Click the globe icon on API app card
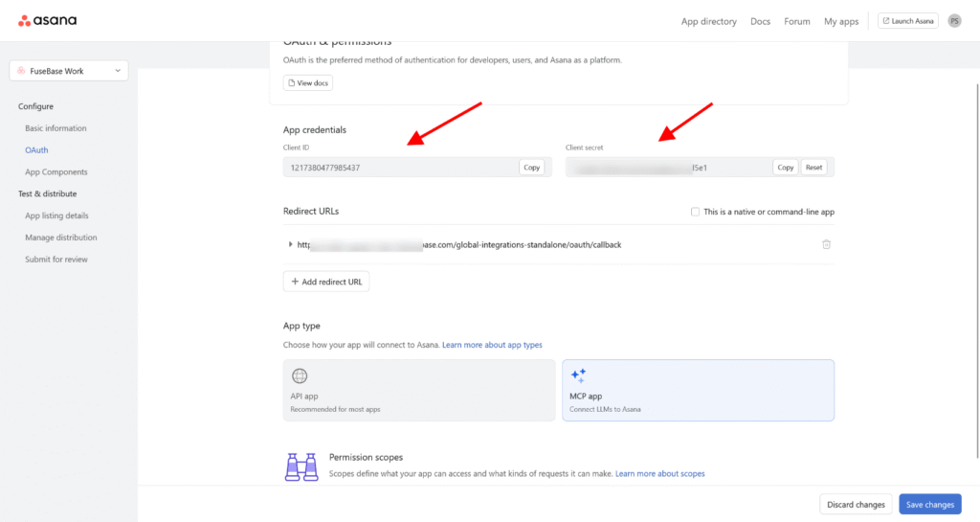The height and width of the screenshot is (522, 980). pos(300,375)
